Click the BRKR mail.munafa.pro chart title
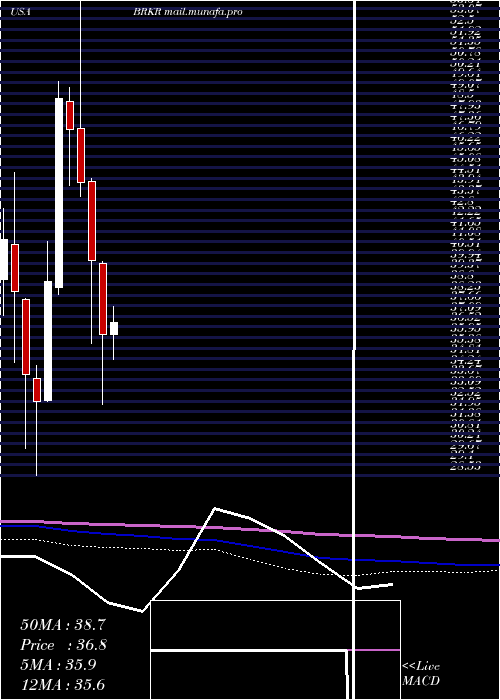This screenshot has width=500, height=700. (188, 12)
